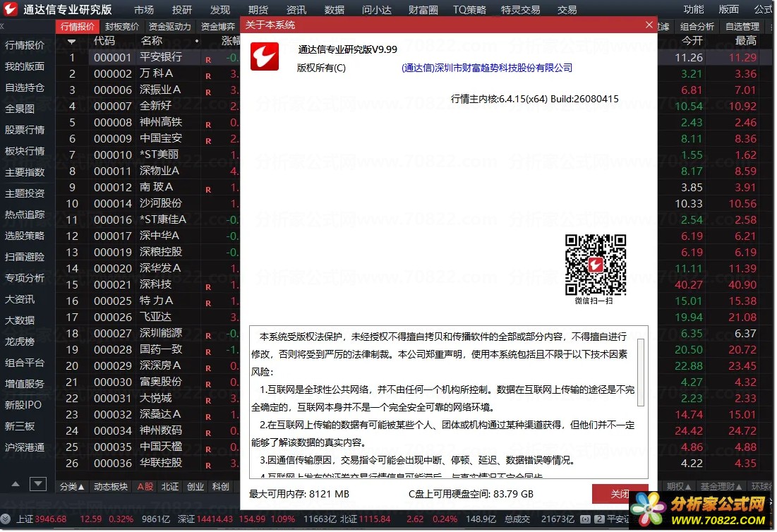Open the TQ策略 top menu

[x=469, y=9]
